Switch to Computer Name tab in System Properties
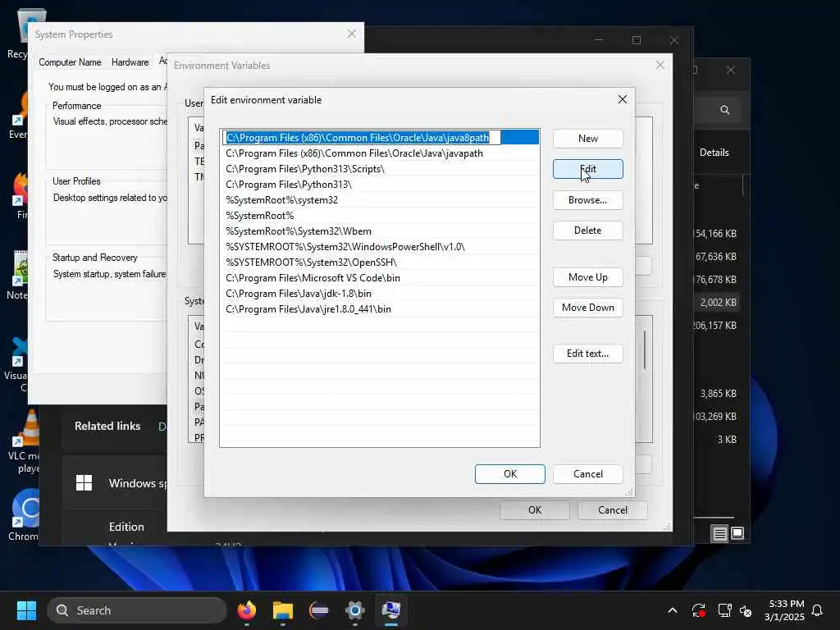The image size is (840, 630). click(x=70, y=62)
